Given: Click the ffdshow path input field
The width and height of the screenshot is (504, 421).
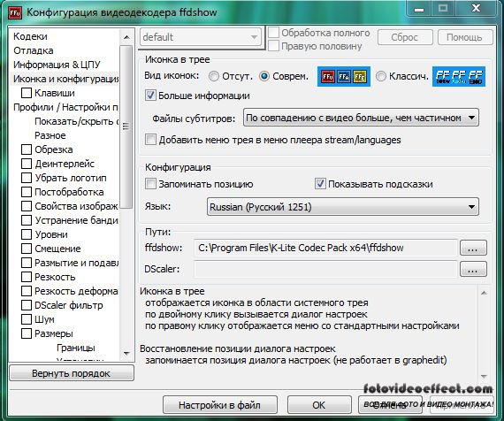Looking at the screenshot, I should coord(325,248).
